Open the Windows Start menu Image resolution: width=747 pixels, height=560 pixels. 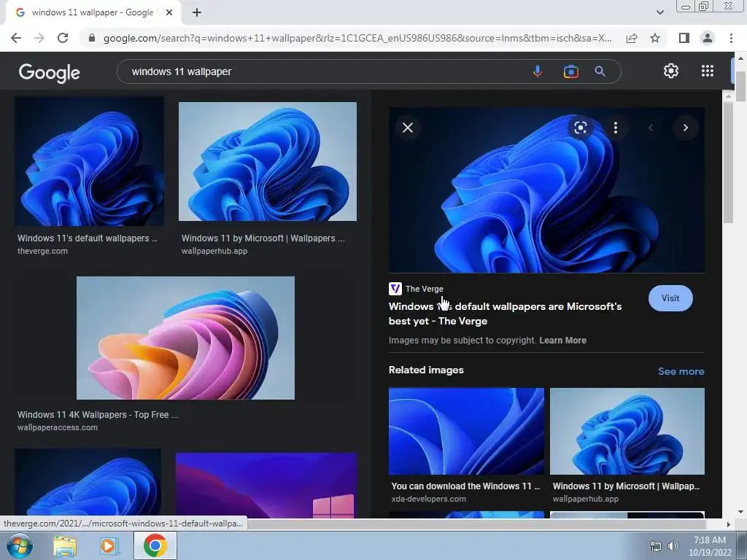coord(19,545)
